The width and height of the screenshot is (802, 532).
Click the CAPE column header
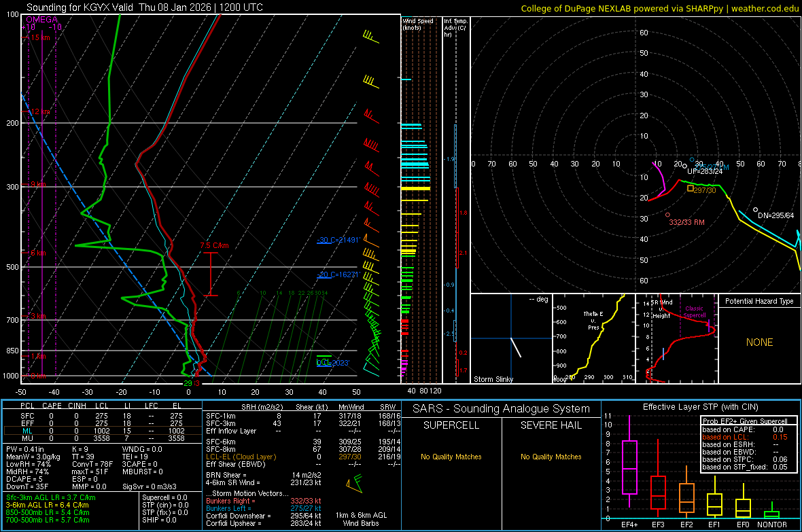(x=52, y=406)
